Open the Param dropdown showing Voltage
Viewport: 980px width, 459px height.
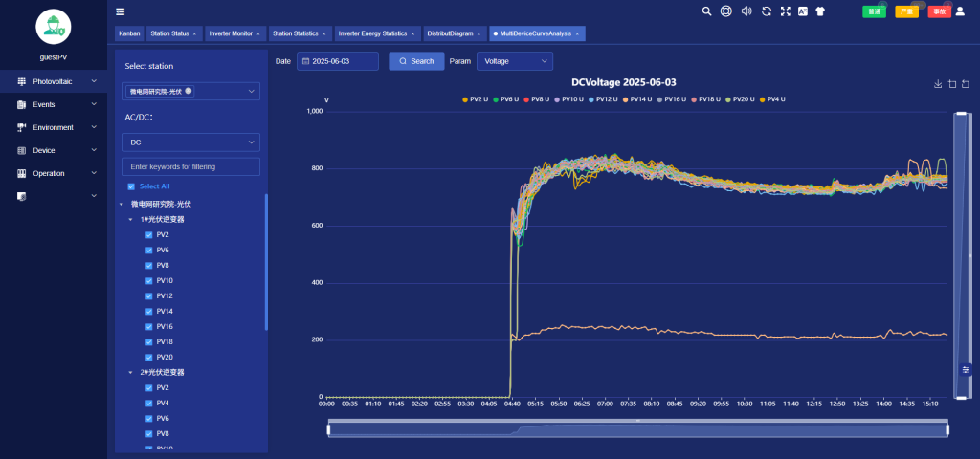tap(514, 61)
